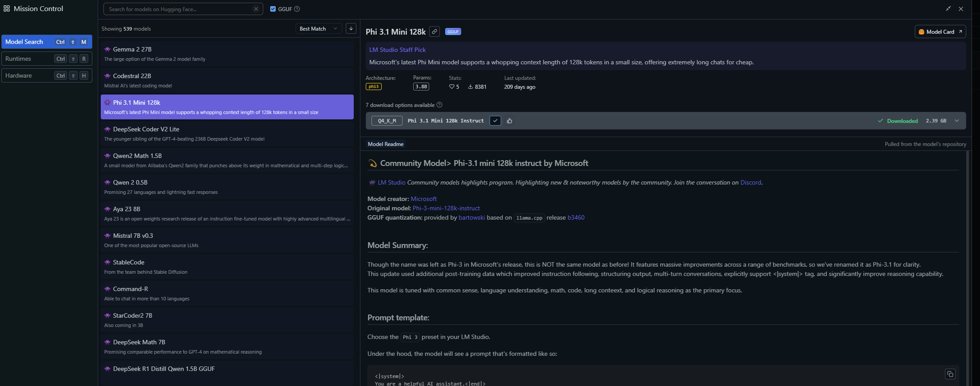Screen dimensions: 980x386
Task: Click the '209 days ago' last updated value
Action: coord(520,87)
